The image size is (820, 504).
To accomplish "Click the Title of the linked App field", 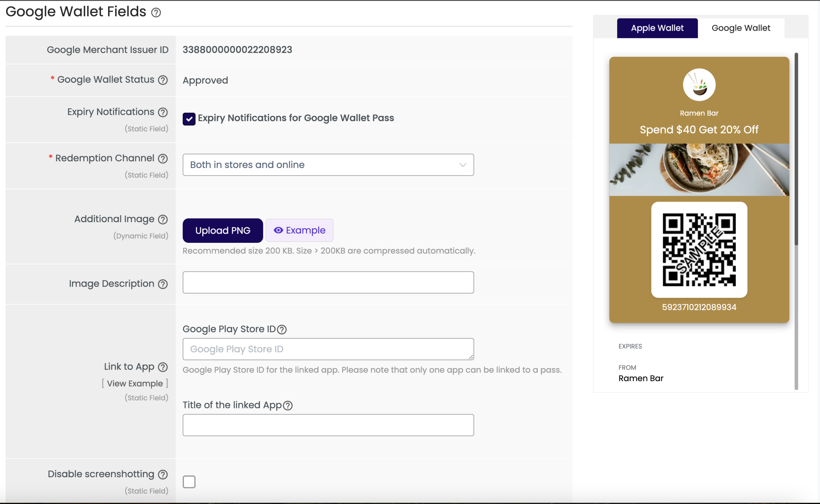I will click(328, 425).
